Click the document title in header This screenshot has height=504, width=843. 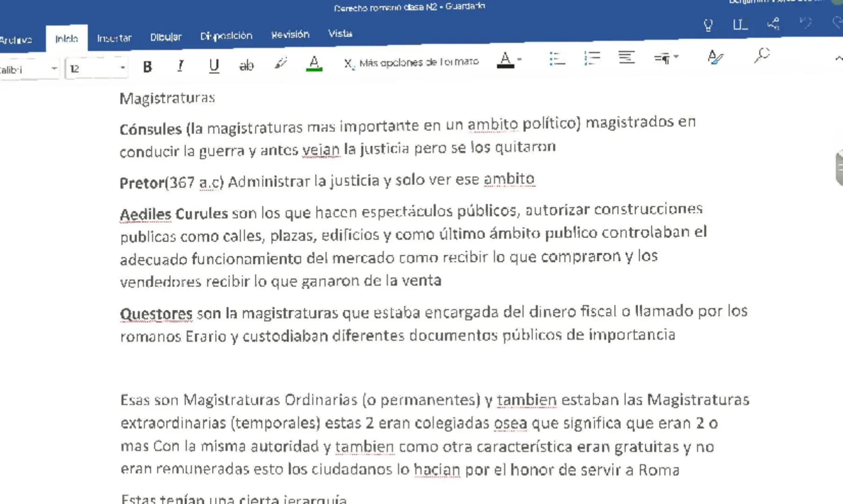click(x=409, y=7)
